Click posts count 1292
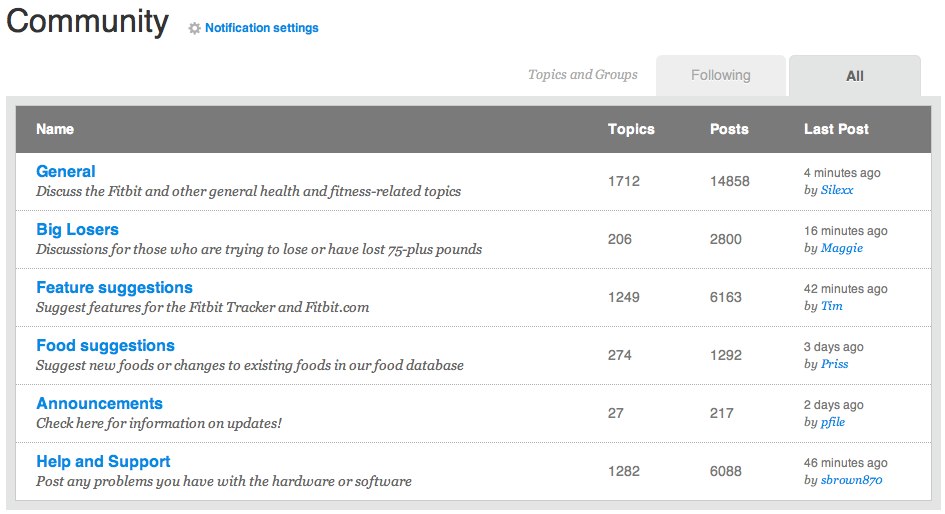The height and width of the screenshot is (514, 945). 726,355
